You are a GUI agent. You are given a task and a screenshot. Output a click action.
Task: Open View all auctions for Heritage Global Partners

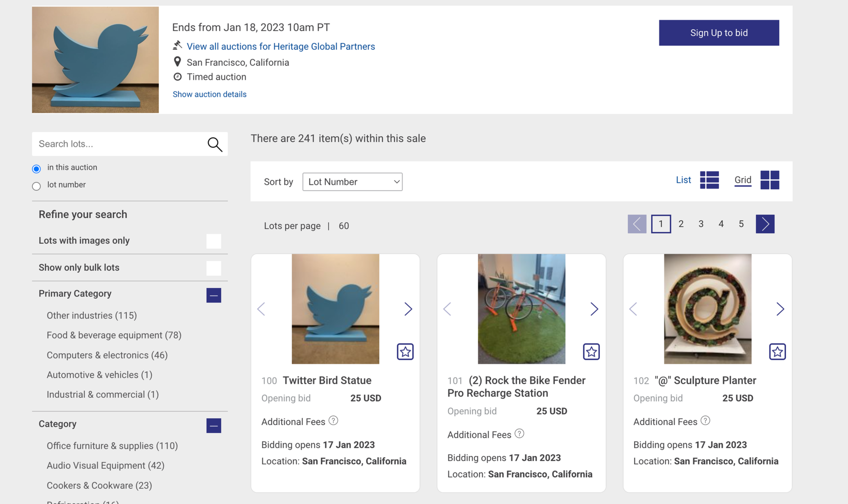coord(281,47)
